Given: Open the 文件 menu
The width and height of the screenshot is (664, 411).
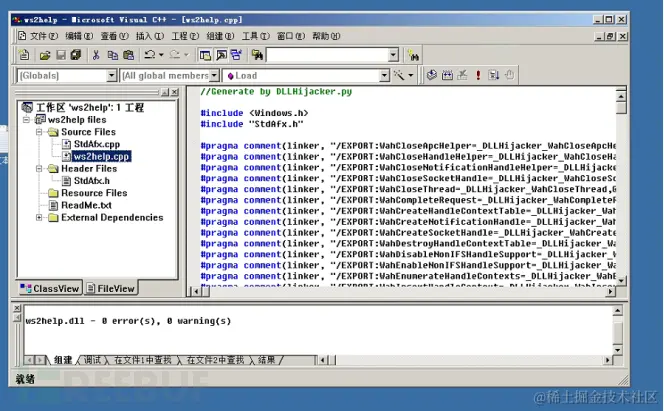Looking at the screenshot, I should [43, 36].
